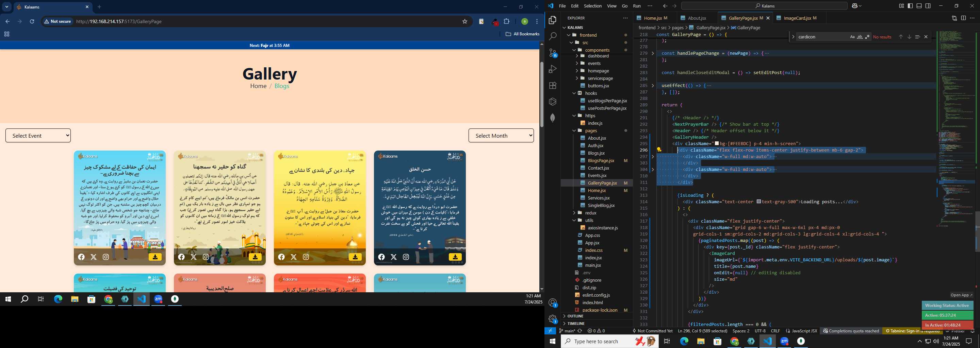Switch to the About.jsx editor tab
The image size is (980, 348).
697,18
